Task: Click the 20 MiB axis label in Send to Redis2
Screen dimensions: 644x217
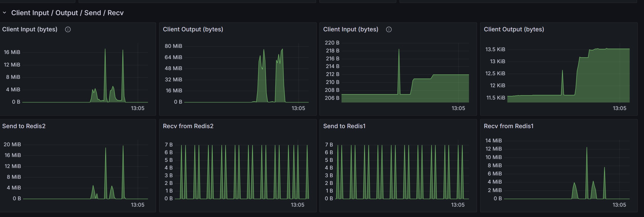Action: [x=12, y=145]
